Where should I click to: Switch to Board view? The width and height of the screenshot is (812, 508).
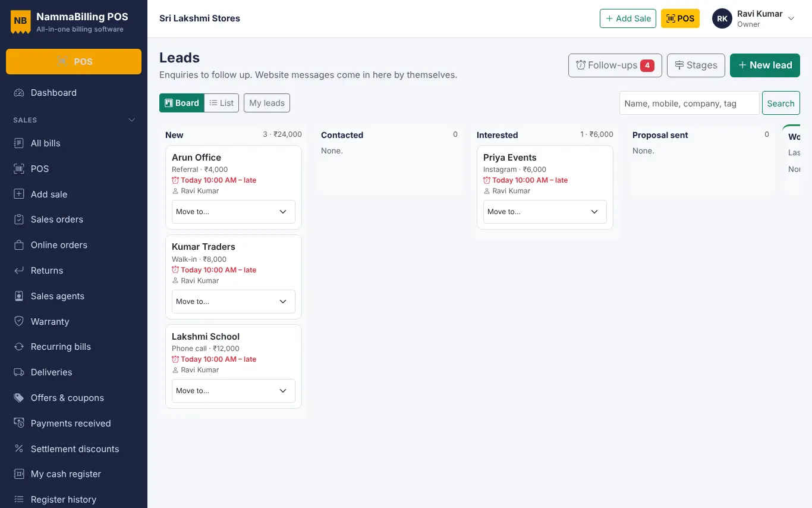182,103
